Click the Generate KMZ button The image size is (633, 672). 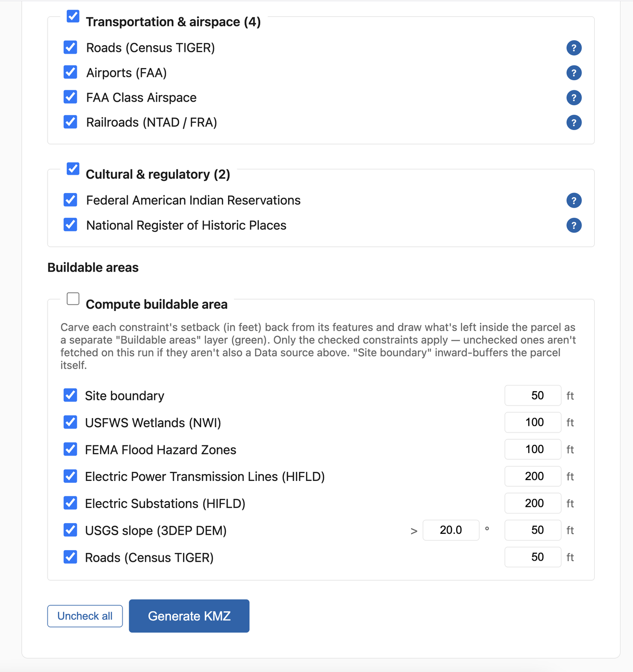(x=189, y=616)
